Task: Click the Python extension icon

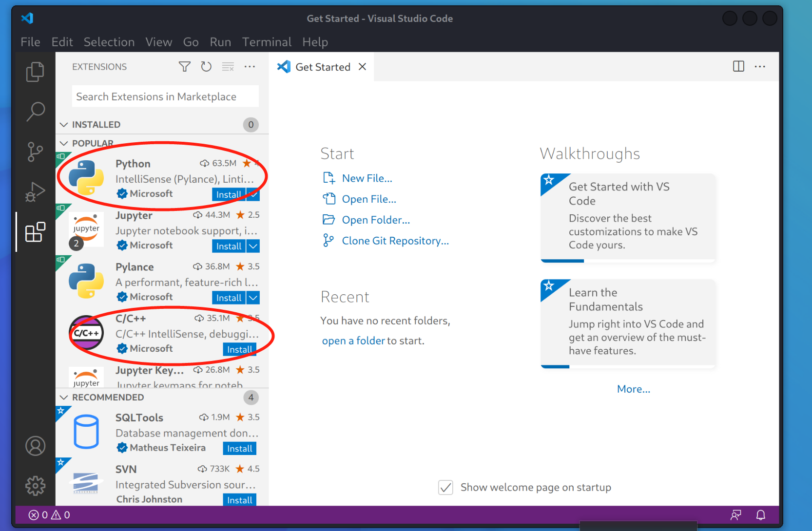Action: coord(86,178)
